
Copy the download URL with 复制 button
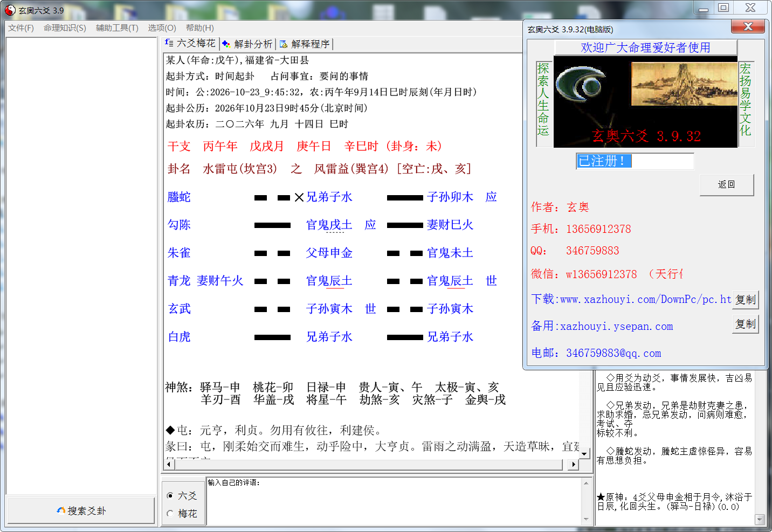tap(745, 300)
